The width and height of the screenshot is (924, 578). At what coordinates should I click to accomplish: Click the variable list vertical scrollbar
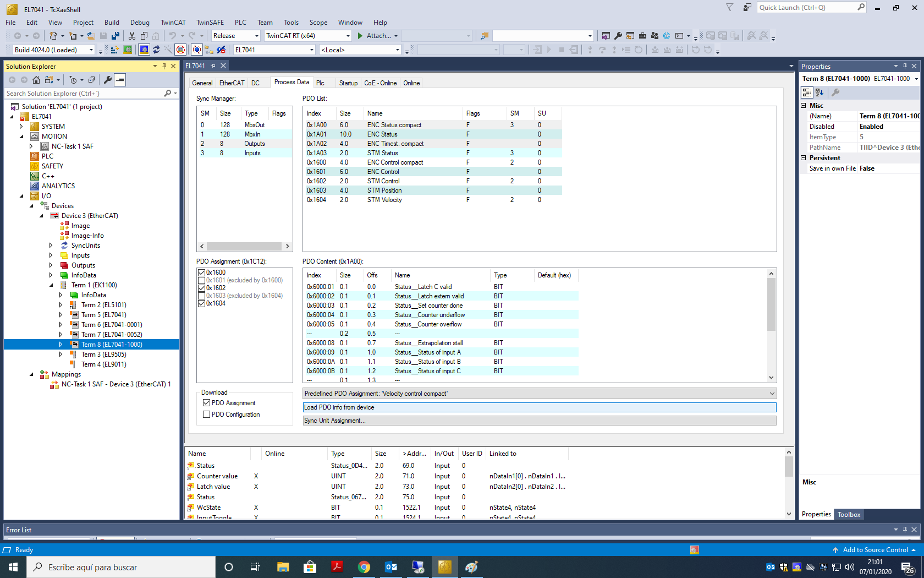789,483
